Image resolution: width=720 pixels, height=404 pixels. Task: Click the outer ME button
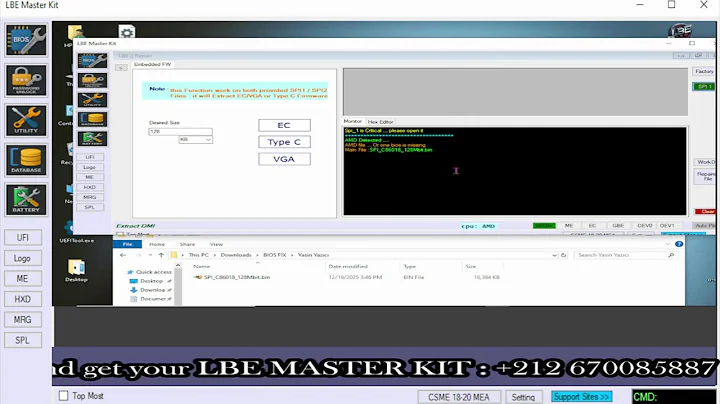click(22, 279)
